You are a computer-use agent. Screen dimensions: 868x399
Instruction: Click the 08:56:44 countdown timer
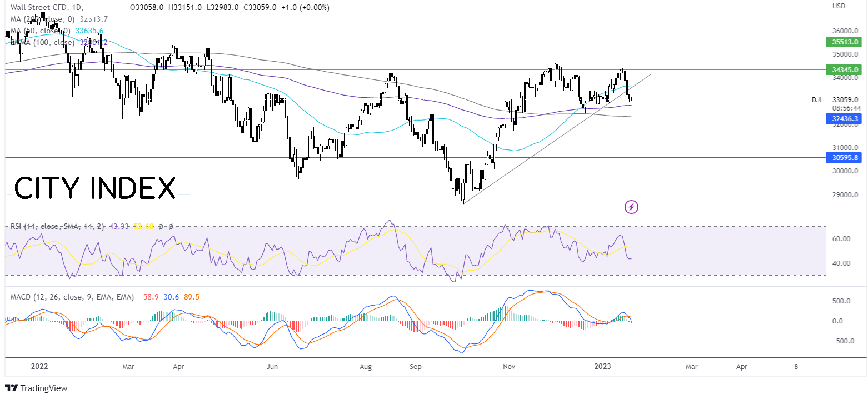(845, 108)
